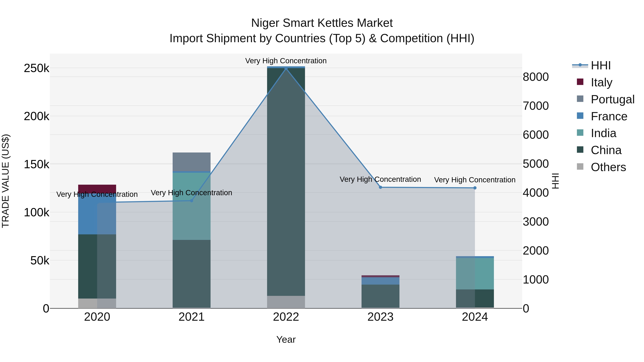Click the 2022 x-axis label
Viewport: 644px width, 362px height.
[x=286, y=317]
